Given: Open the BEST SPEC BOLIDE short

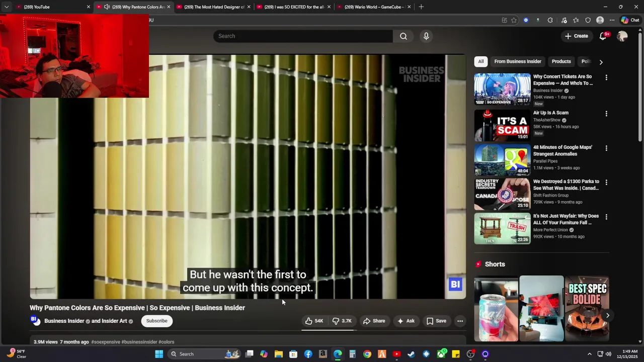Looking at the screenshot, I should point(587,309).
